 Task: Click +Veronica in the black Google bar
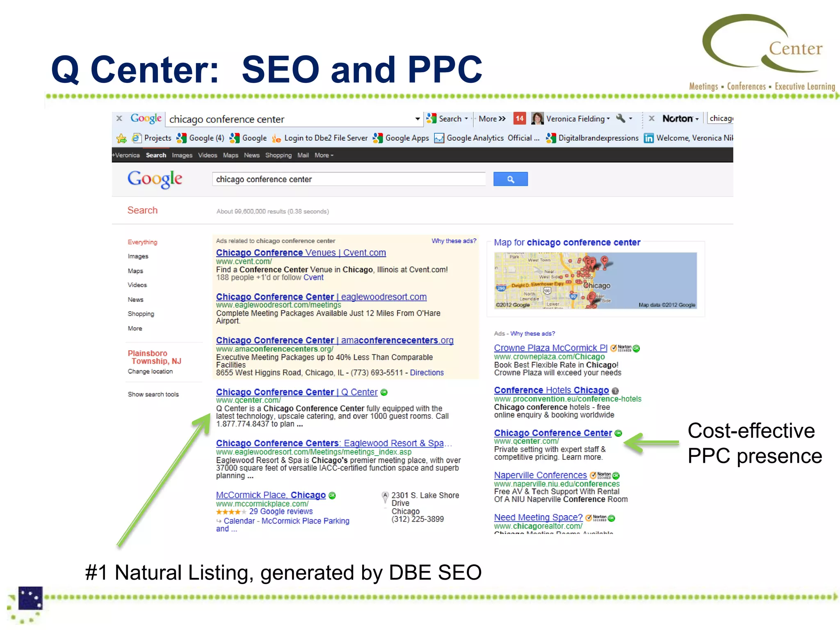click(x=126, y=155)
